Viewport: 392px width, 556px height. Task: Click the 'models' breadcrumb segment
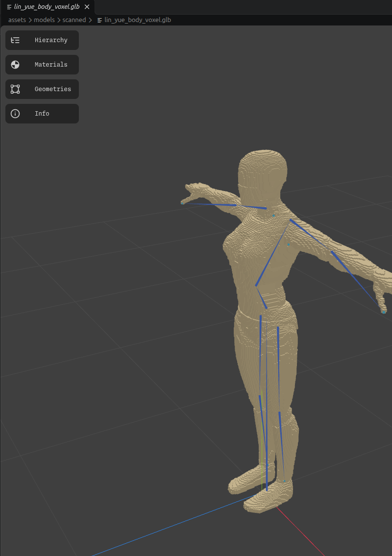click(x=44, y=20)
